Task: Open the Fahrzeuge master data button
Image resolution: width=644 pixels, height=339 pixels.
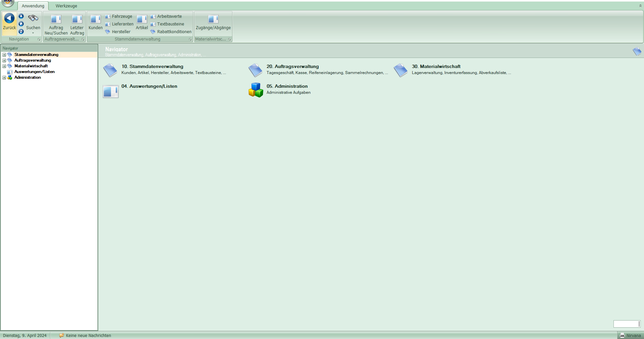Action: (x=119, y=16)
